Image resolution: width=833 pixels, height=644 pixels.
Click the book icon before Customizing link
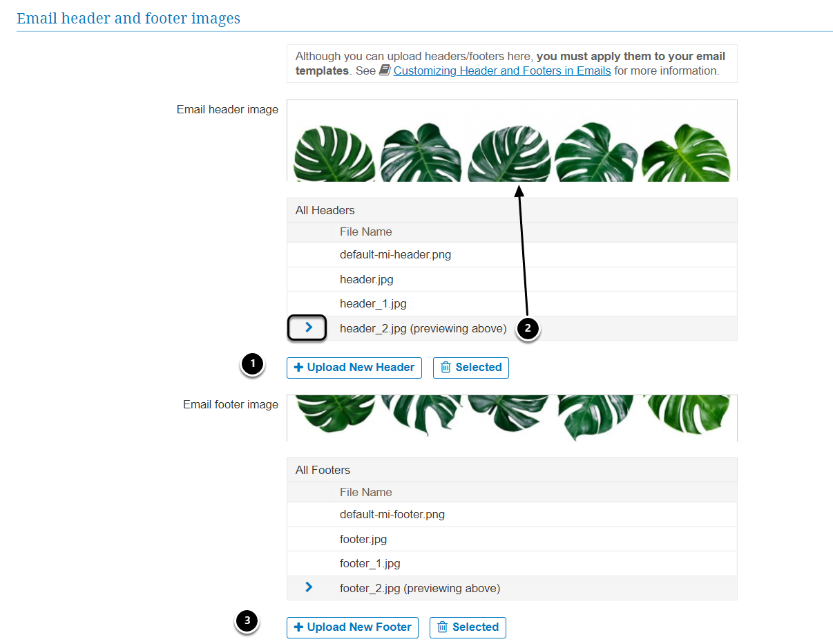click(x=385, y=70)
